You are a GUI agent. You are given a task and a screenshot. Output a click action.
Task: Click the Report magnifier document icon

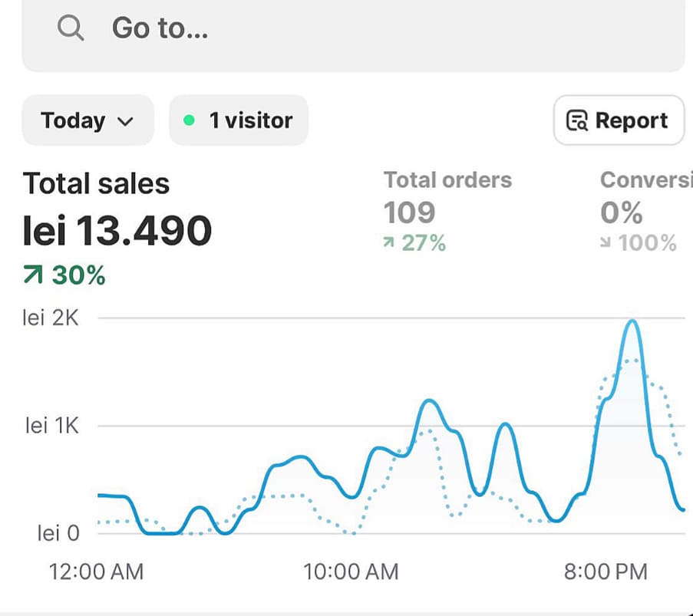point(576,121)
